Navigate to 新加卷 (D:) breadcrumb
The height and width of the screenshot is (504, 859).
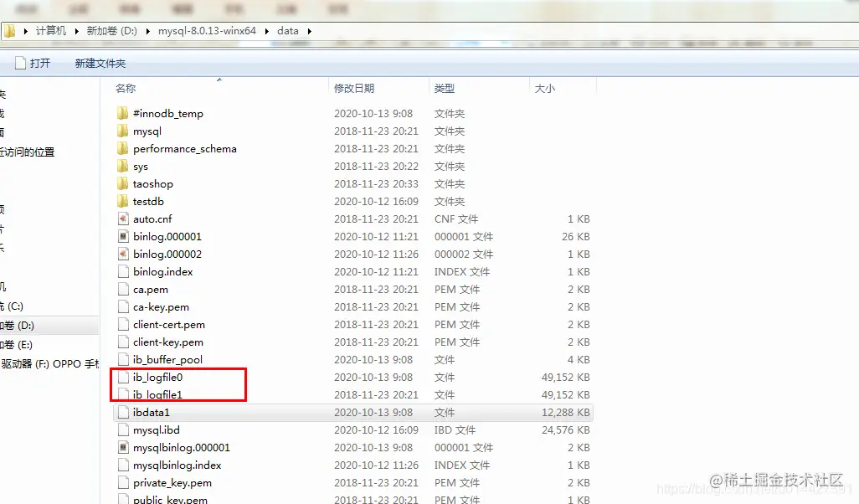[x=111, y=31]
